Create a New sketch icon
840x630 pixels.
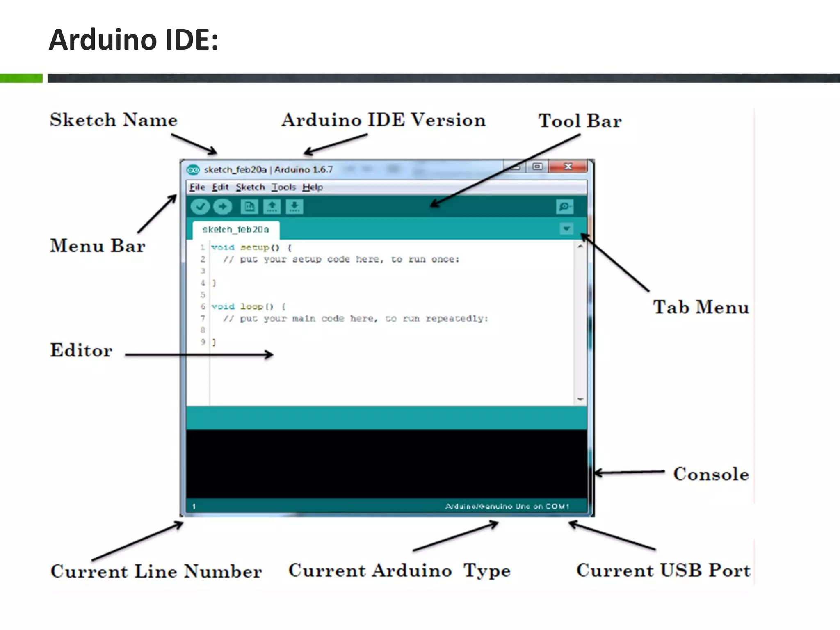pyautogui.click(x=249, y=207)
